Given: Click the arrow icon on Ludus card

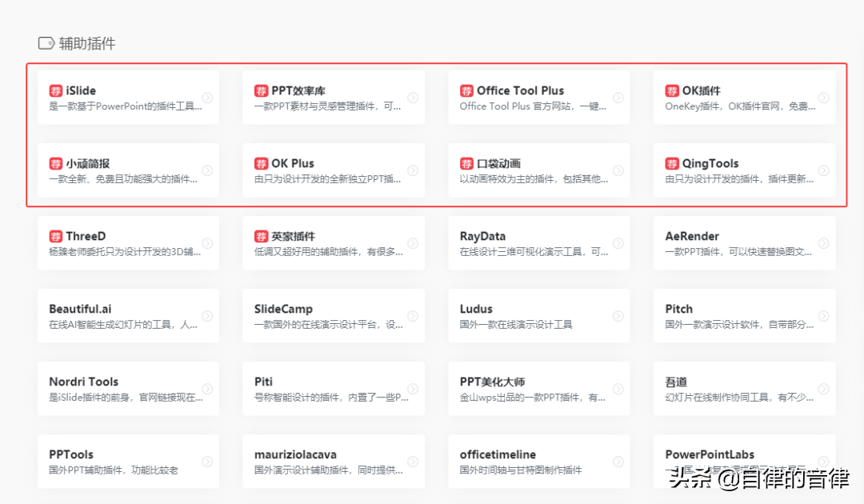Looking at the screenshot, I should click(x=618, y=316).
